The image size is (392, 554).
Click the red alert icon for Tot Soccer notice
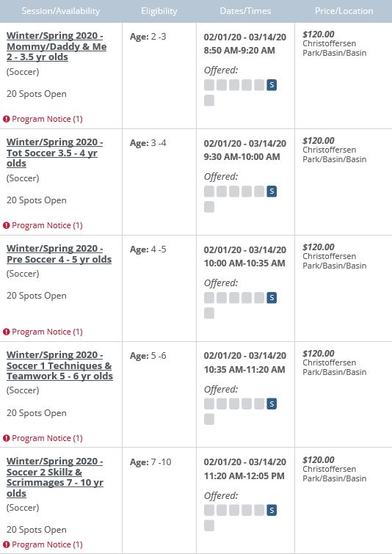click(x=7, y=225)
